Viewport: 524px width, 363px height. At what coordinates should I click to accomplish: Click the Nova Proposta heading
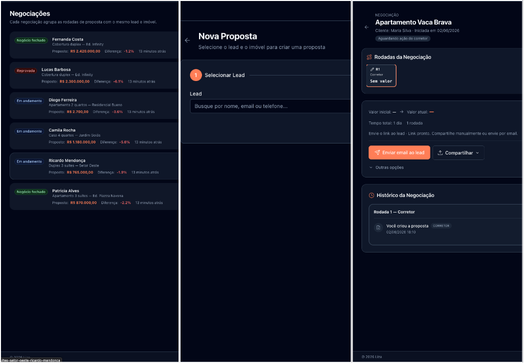228,36
